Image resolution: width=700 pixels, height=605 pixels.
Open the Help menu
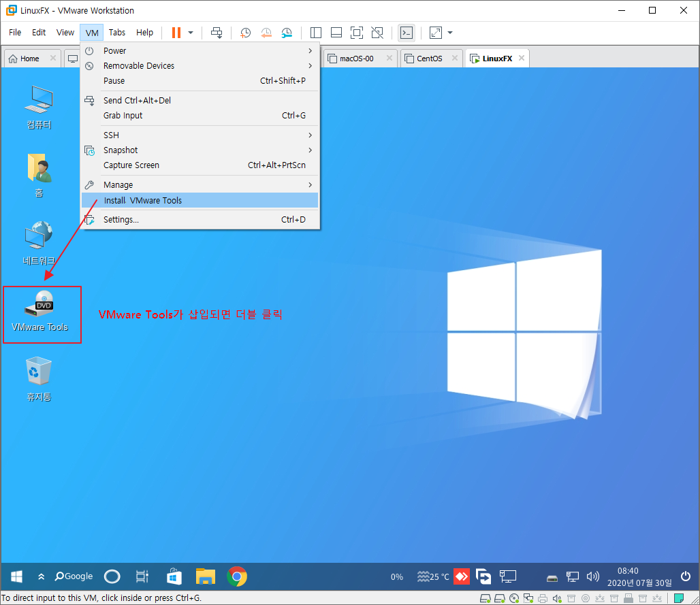(x=144, y=33)
